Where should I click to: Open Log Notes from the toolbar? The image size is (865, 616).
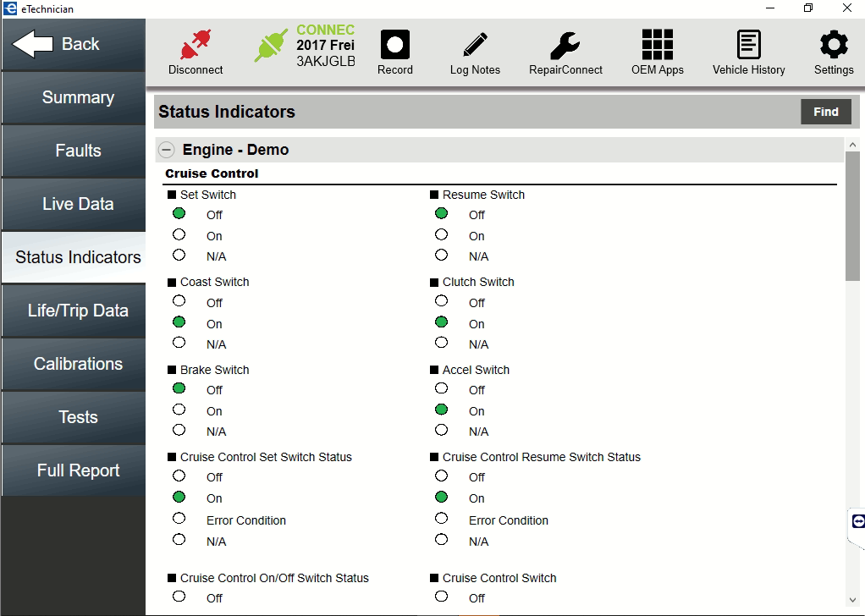point(475,42)
